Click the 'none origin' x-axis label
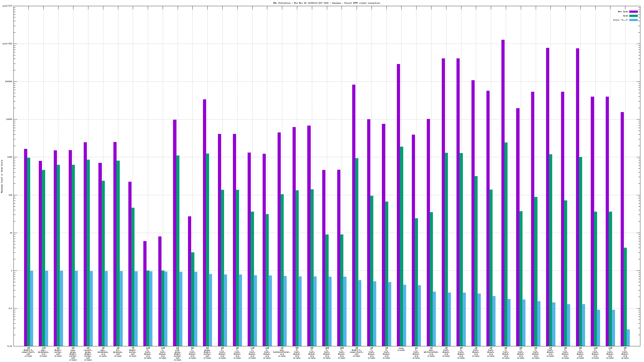This screenshot has width=644, height=362. click(x=401, y=349)
